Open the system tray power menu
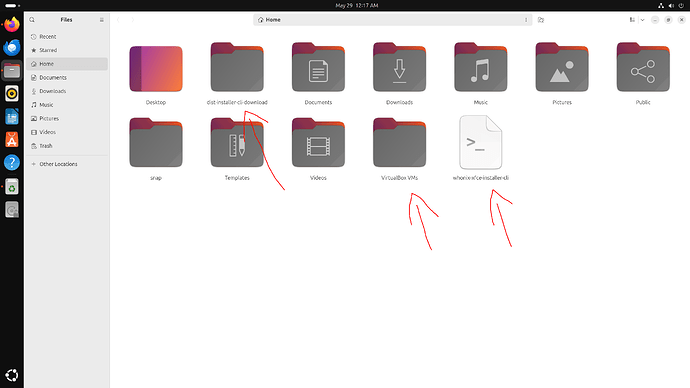 (681, 5)
